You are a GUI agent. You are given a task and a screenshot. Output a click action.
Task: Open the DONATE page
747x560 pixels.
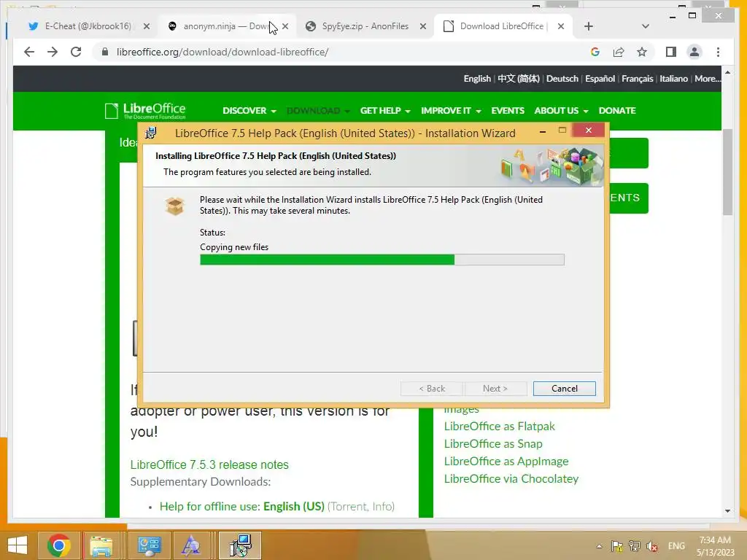pos(617,111)
